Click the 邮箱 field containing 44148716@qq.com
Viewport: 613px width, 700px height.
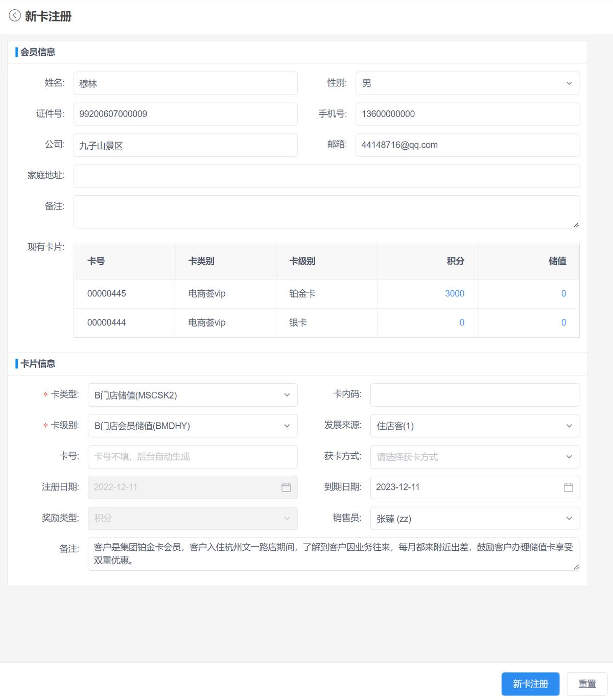[x=467, y=145]
